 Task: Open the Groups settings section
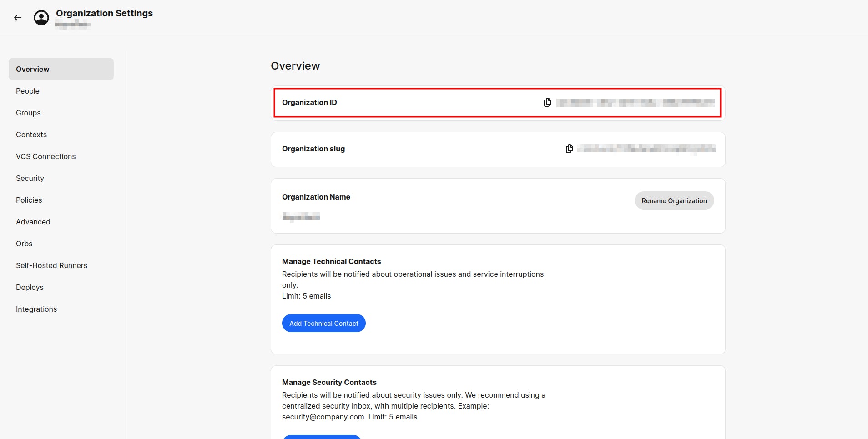point(28,113)
